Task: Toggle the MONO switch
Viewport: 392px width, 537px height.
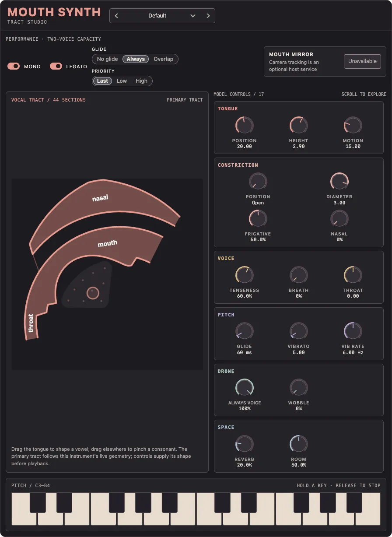Action: click(14, 66)
